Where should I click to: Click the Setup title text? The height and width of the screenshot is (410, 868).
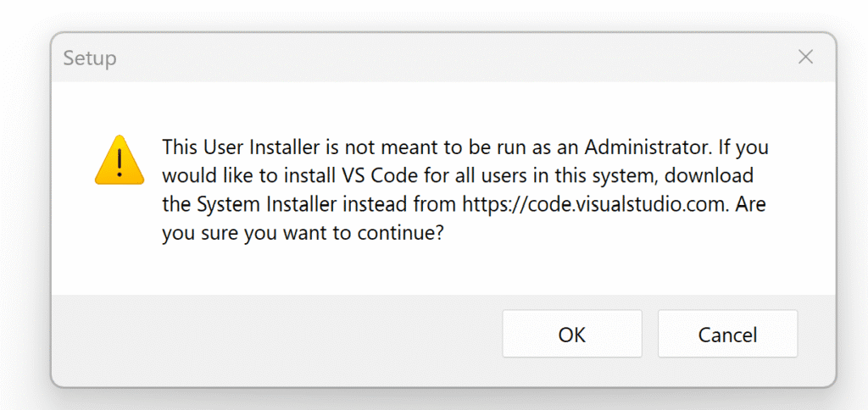point(90,58)
